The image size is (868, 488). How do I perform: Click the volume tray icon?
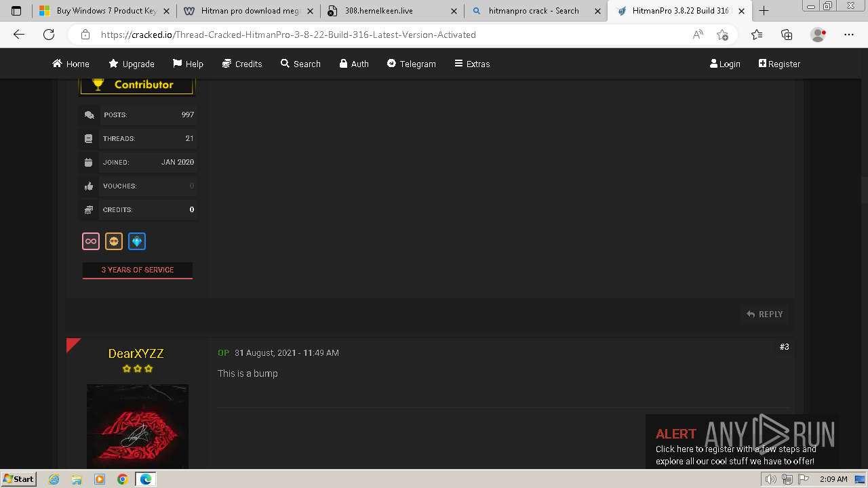[x=771, y=479]
